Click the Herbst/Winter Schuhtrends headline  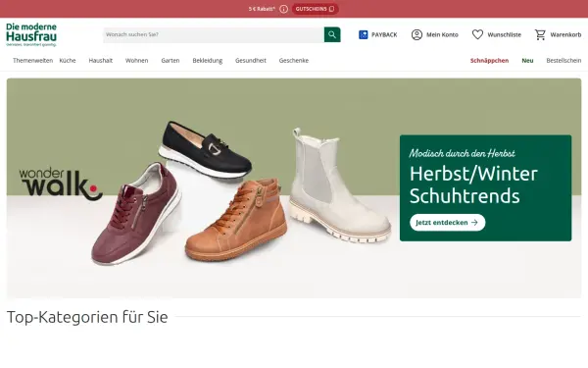(x=473, y=184)
